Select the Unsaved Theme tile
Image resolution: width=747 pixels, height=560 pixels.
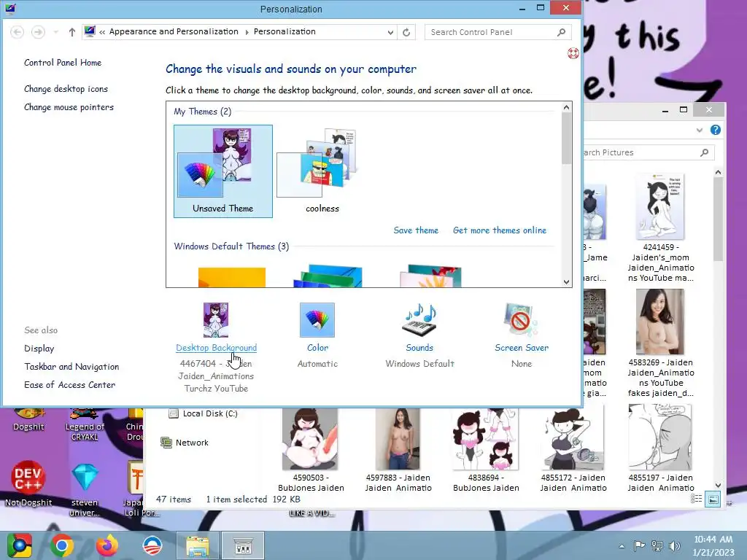223,171
